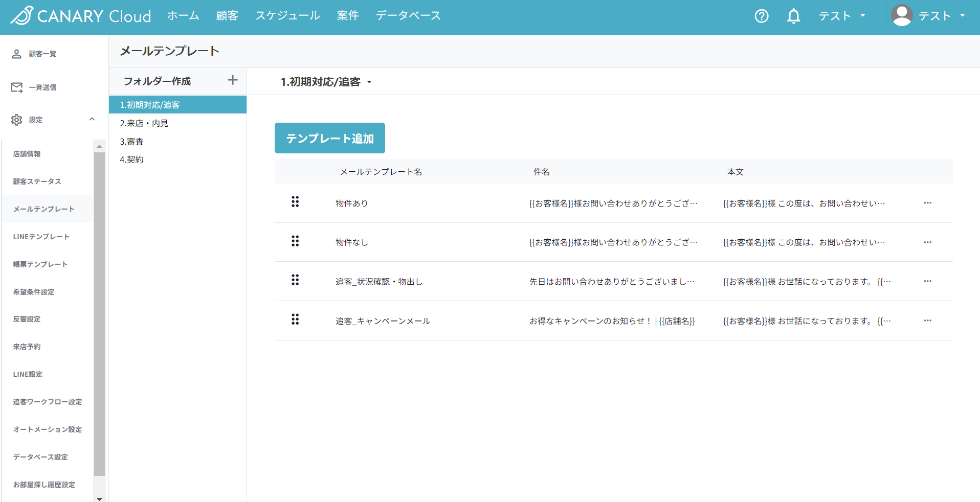980x502 pixels.
Task: Open スケジュール in top navigation
Action: tap(287, 16)
